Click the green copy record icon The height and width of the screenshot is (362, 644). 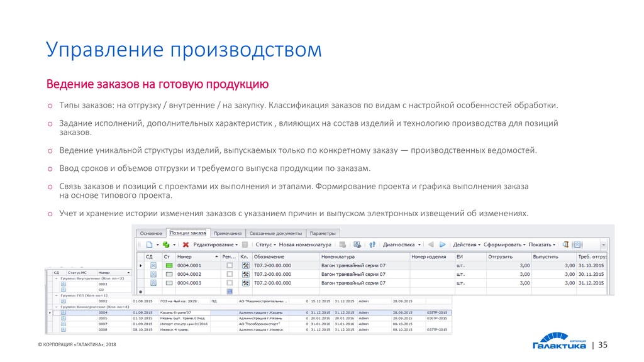pos(166,244)
